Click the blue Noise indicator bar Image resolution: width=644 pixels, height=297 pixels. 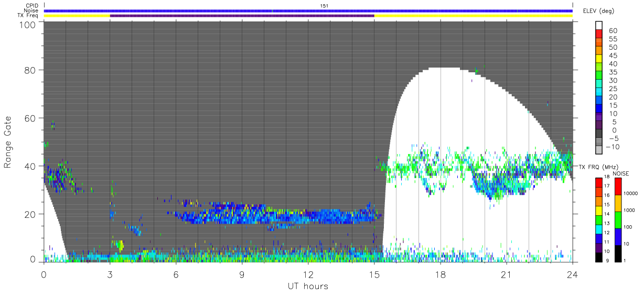pyautogui.click(x=308, y=10)
